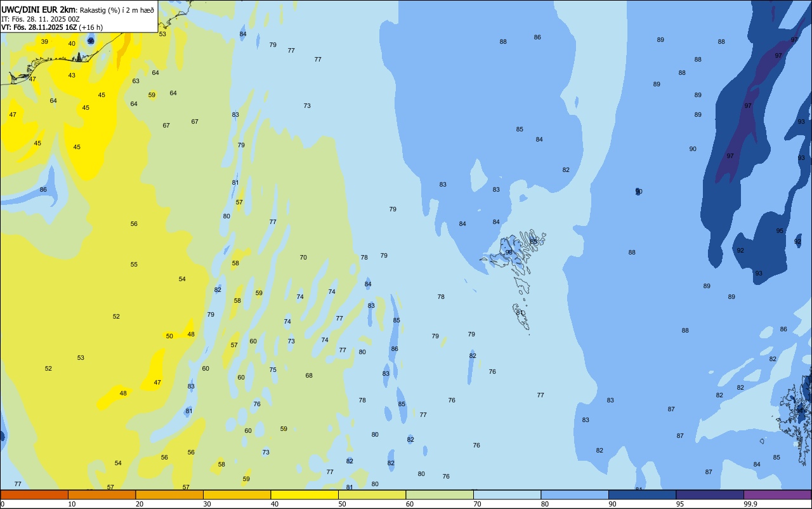The width and height of the screenshot is (812, 509).
Task: Click the 'IT: Fös. 28. 11. 2025 00Z' line
Action: [40, 19]
